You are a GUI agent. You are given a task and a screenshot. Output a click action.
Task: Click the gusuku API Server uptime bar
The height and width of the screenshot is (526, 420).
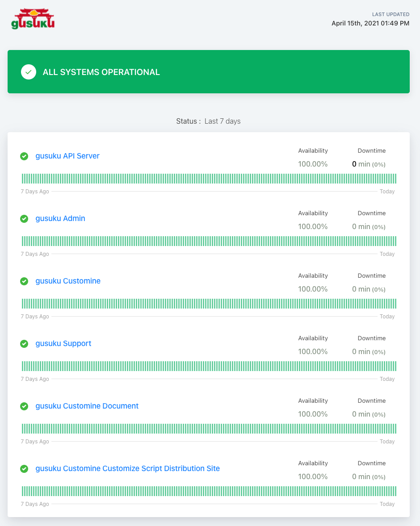209,179
